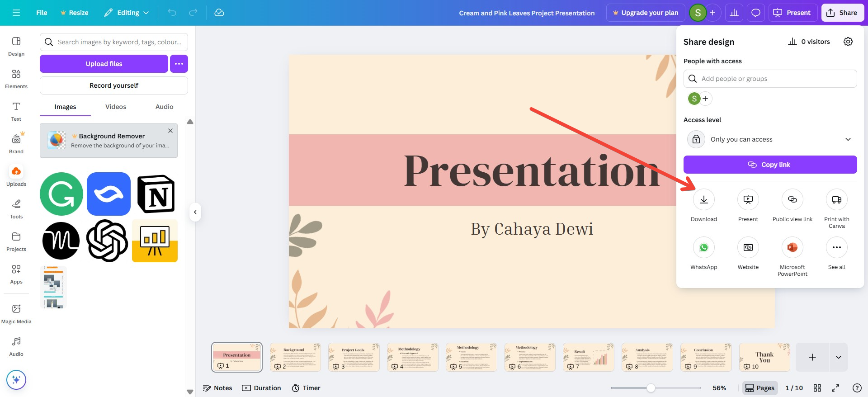Open the 0 visitors insights
The image size is (868, 397).
click(809, 42)
